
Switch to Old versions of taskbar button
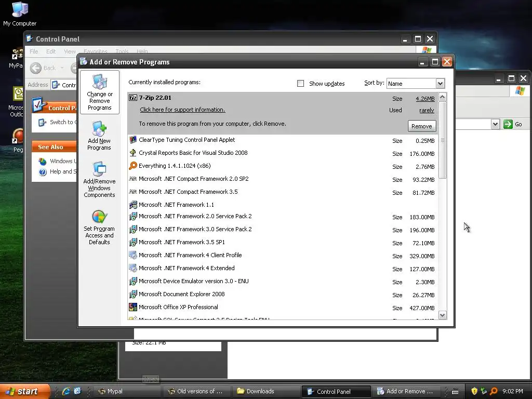196,391
